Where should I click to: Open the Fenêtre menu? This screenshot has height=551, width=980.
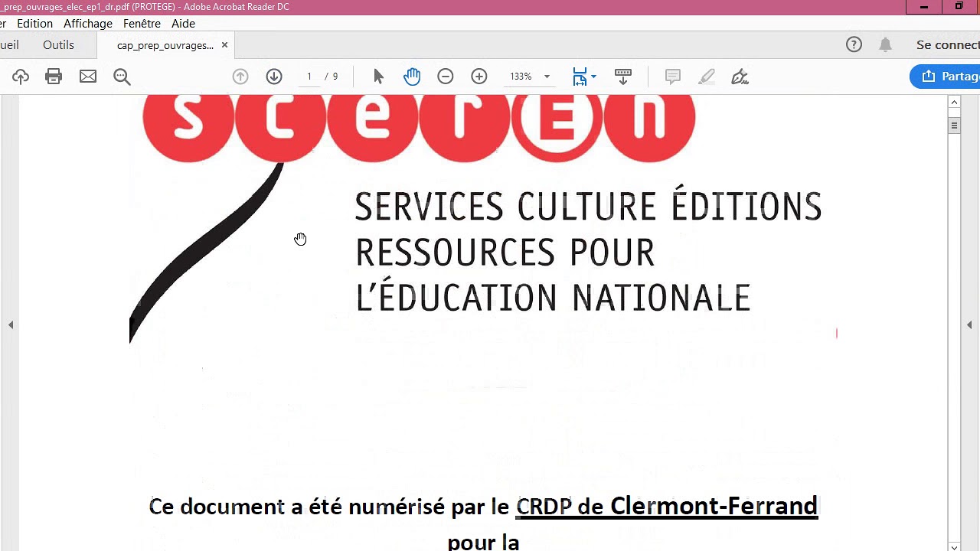click(x=142, y=24)
